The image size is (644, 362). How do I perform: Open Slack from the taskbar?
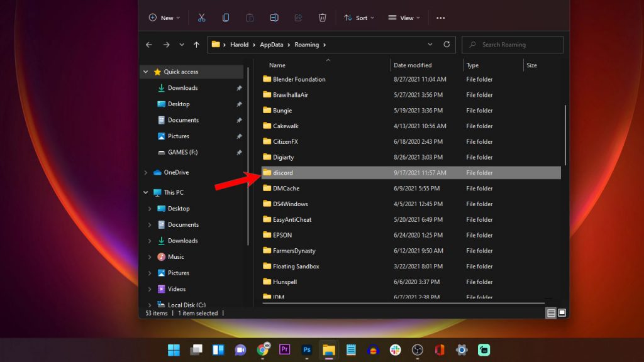[395, 349]
